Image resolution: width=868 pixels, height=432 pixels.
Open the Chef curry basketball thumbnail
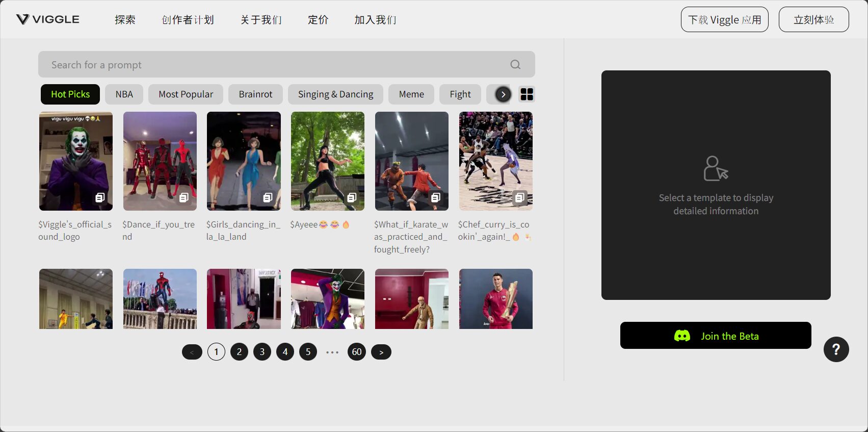496,161
